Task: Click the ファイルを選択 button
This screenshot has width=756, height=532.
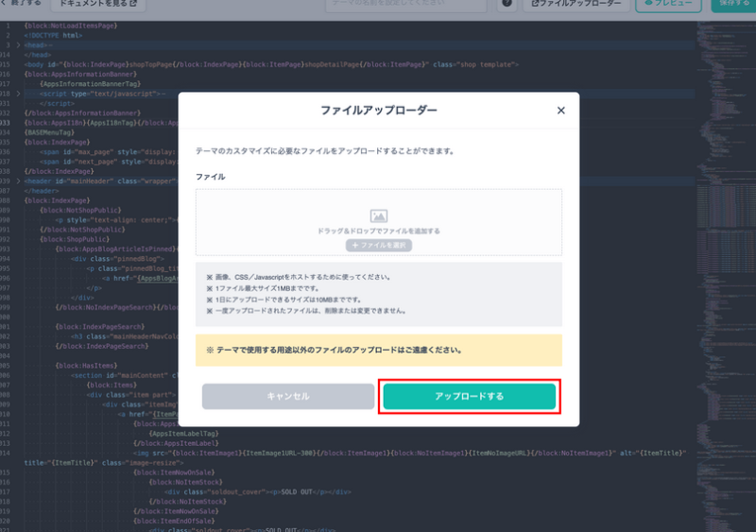Action: 379,245
